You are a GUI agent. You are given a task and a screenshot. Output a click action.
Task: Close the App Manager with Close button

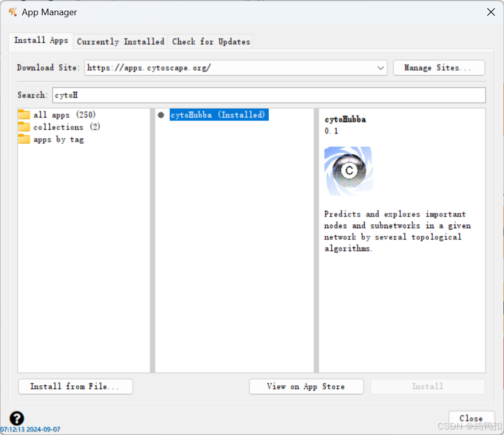471,419
